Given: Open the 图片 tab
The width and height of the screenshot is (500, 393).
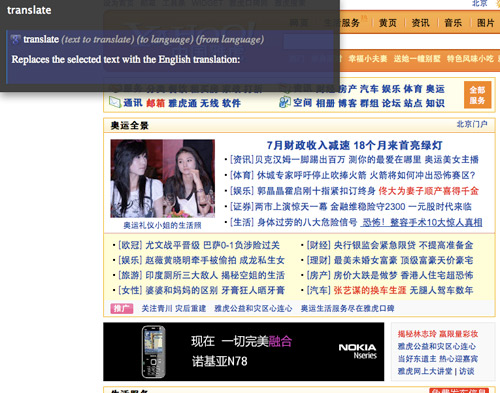Looking at the screenshot, I should (485, 23).
